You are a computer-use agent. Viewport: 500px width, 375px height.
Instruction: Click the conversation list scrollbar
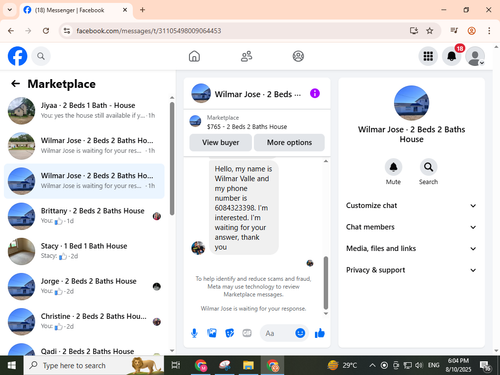click(x=172, y=158)
